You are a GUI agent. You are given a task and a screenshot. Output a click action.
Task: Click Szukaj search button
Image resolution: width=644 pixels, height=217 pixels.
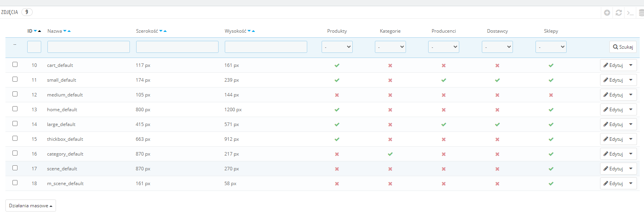pyautogui.click(x=623, y=47)
